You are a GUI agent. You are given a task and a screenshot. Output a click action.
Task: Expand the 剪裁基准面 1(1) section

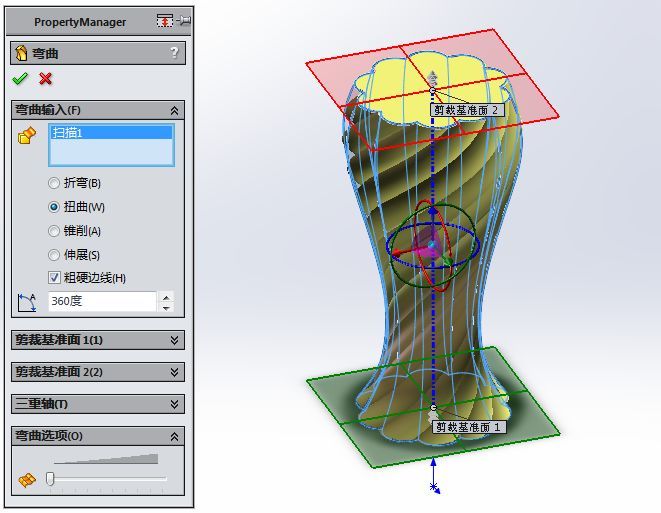click(x=174, y=340)
